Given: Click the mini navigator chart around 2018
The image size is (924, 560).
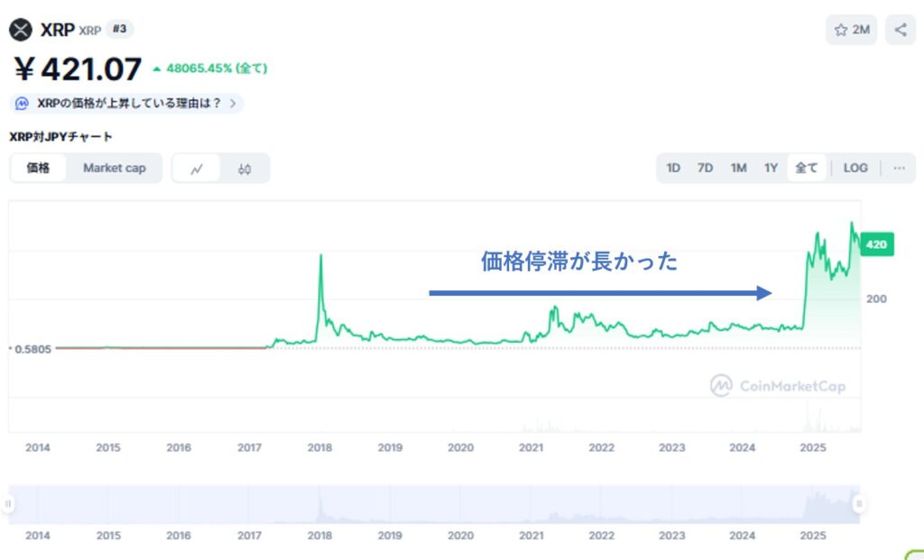Looking at the screenshot, I should 320,505.
